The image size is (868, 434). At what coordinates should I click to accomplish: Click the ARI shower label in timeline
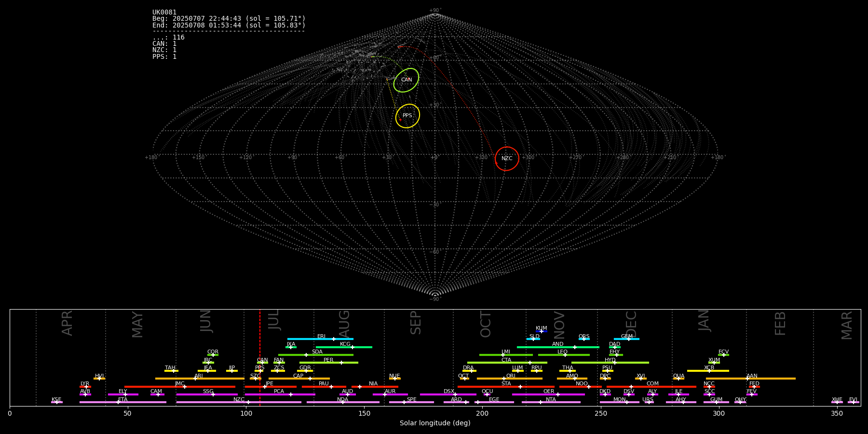point(199,376)
